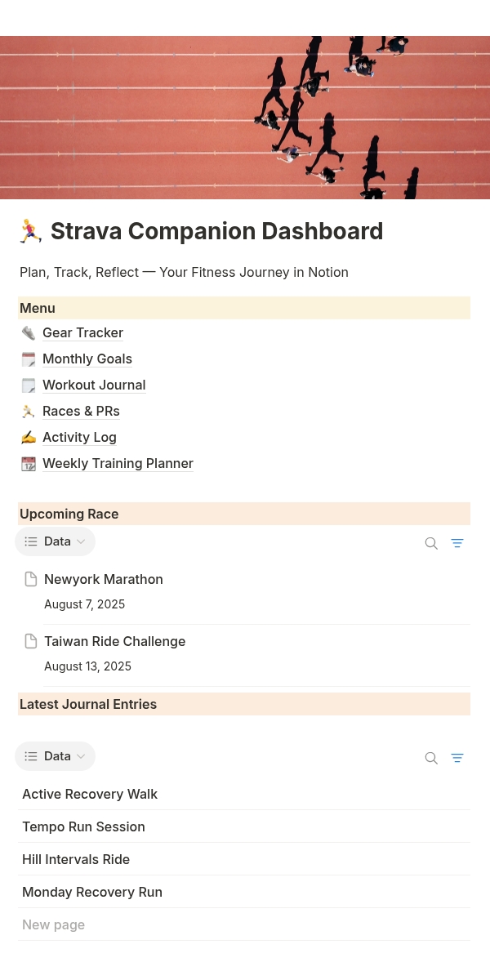Open search in the Upcoming Race view
The width and height of the screenshot is (490, 980).
click(x=431, y=543)
